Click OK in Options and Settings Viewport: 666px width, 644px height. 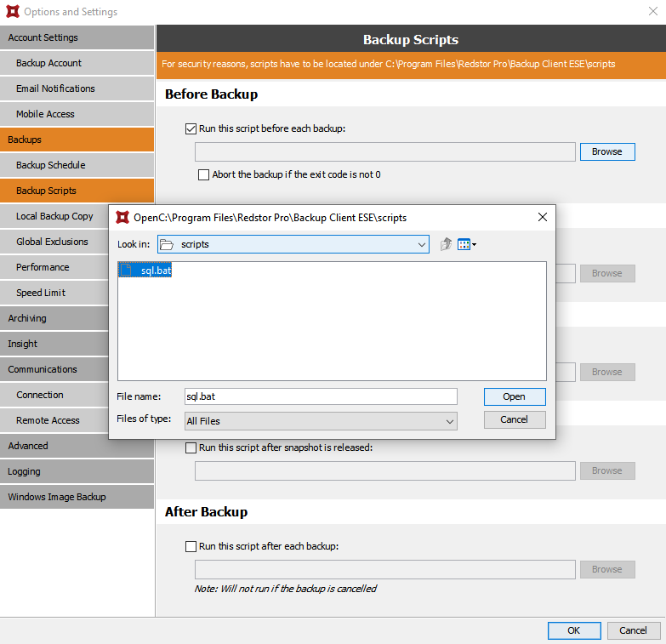[x=574, y=630]
